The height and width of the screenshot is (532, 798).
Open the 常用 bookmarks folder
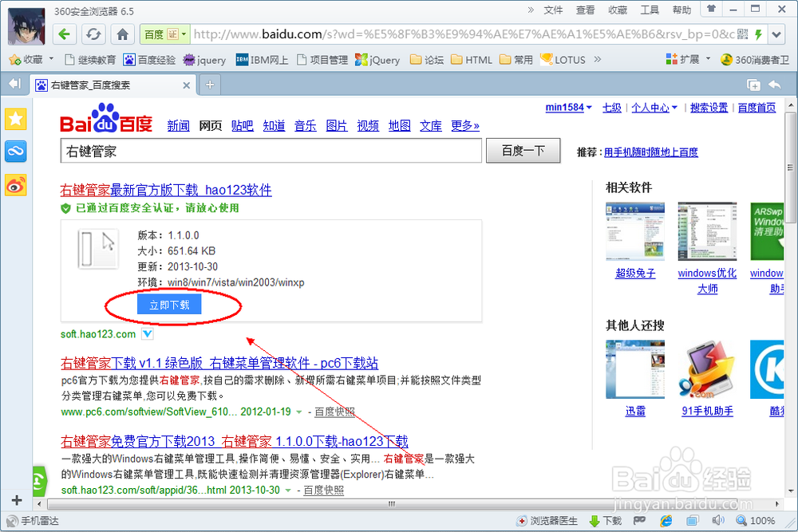(x=516, y=60)
